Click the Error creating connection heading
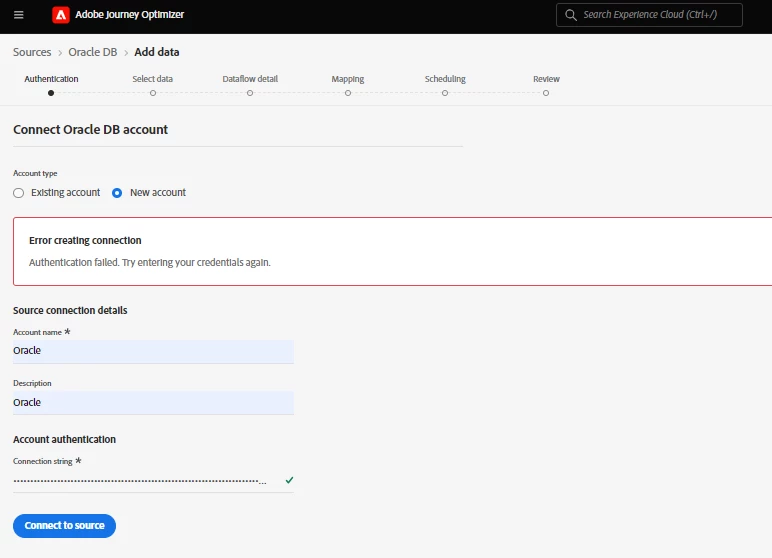 (x=85, y=240)
